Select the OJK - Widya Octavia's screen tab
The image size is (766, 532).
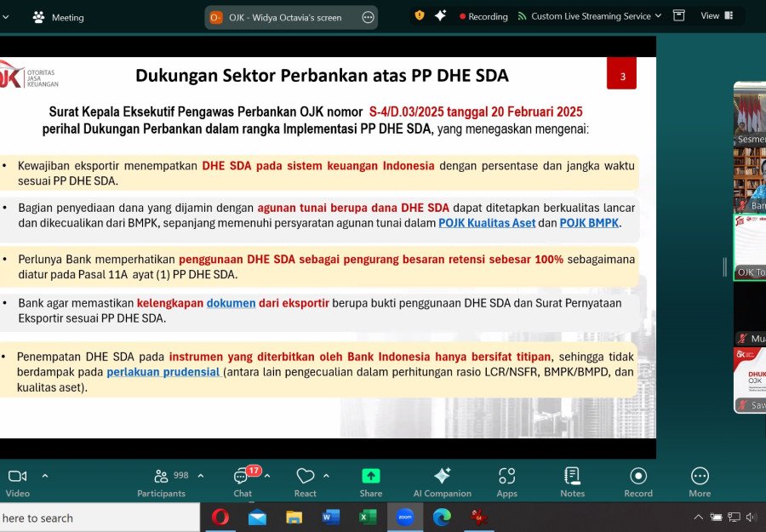click(291, 18)
